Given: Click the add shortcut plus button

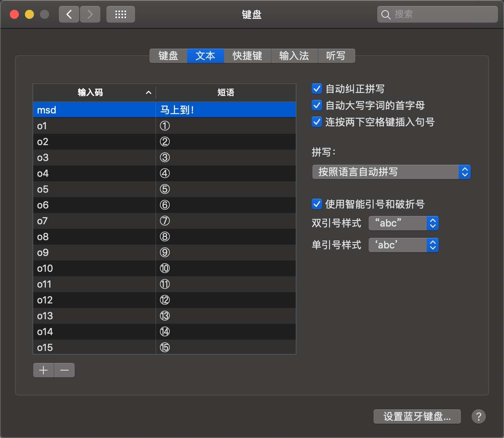Looking at the screenshot, I should coord(44,370).
